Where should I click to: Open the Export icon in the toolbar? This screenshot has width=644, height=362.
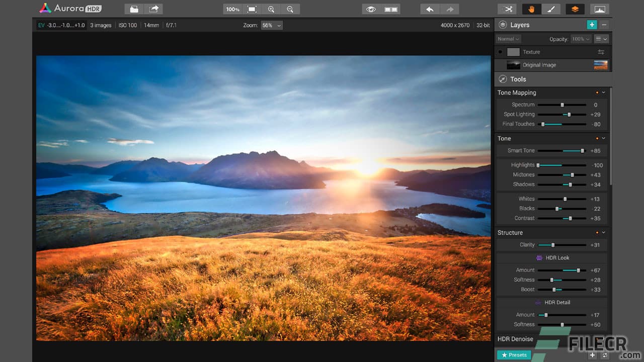[x=153, y=9]
